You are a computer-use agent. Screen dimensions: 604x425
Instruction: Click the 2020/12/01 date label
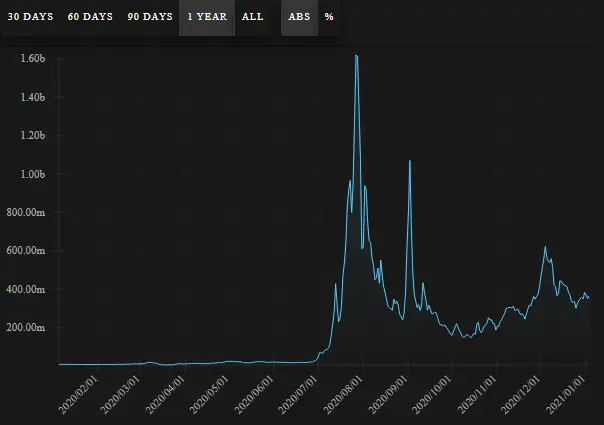pos(520,395)
